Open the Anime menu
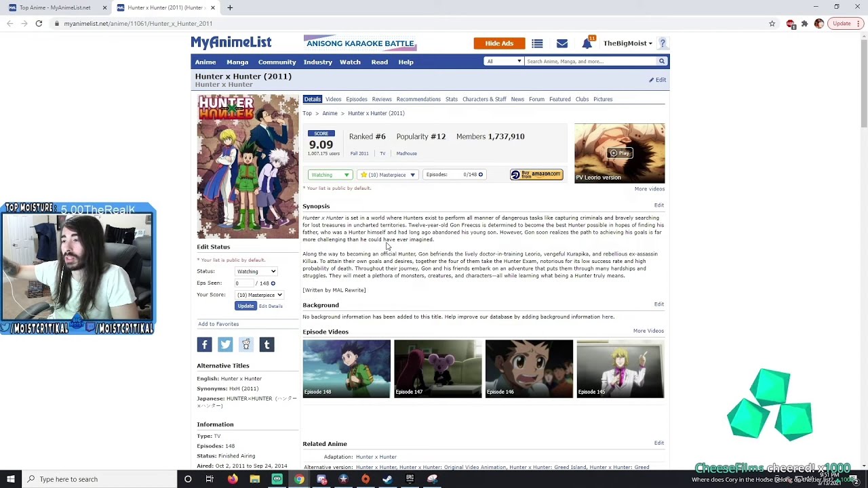Image resolution: width=868 pixels, height=488 pixels. pyautogui.click(x=205, y=62)
